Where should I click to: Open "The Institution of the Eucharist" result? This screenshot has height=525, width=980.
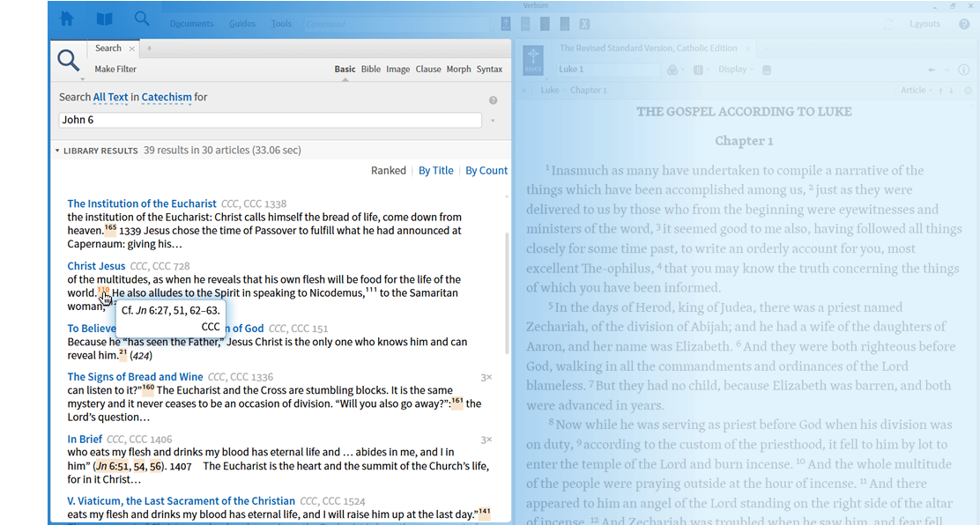coord(142,203)
